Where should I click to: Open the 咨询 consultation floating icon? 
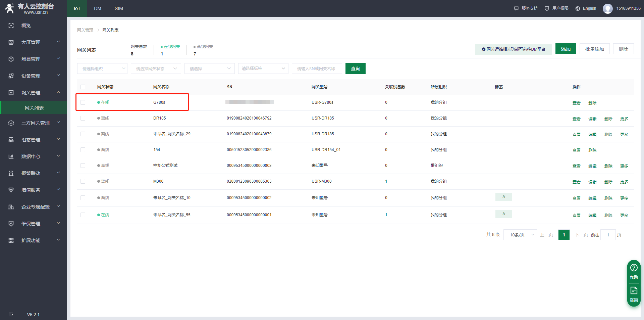pos(634,294)
